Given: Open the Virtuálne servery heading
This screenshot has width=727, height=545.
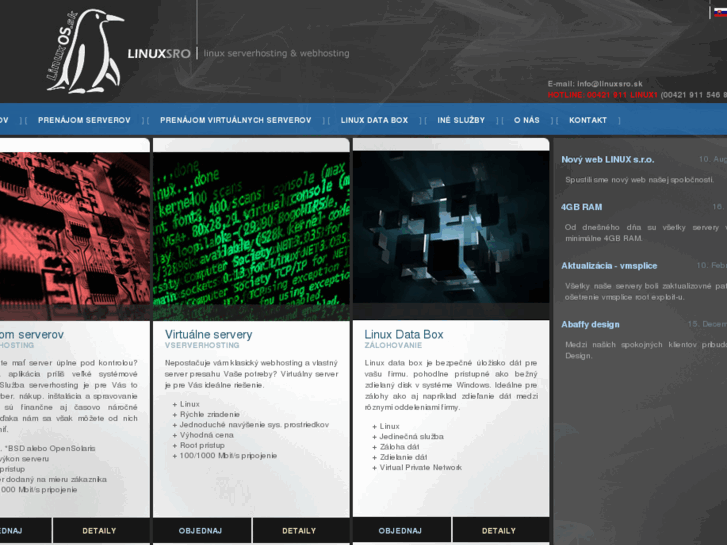Looking at the screenshot, I should click(209, 334).
